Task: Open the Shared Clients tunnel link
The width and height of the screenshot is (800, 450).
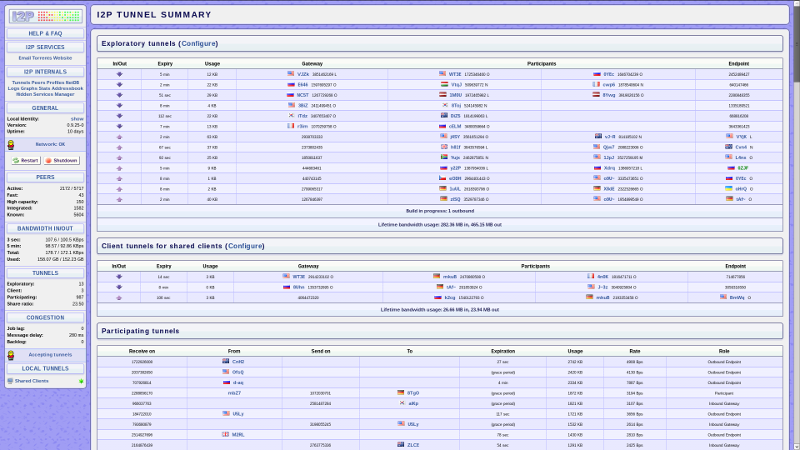Action: click(32, 381)
